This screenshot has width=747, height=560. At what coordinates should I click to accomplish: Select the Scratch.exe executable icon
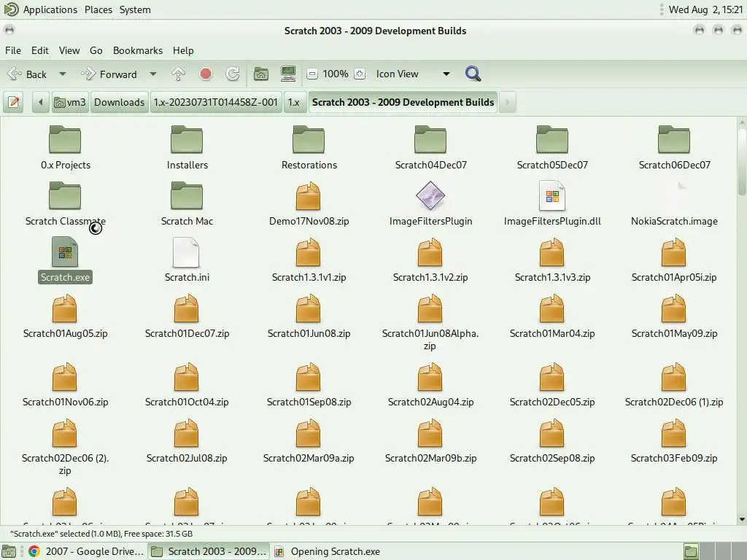tap(65, 252)
